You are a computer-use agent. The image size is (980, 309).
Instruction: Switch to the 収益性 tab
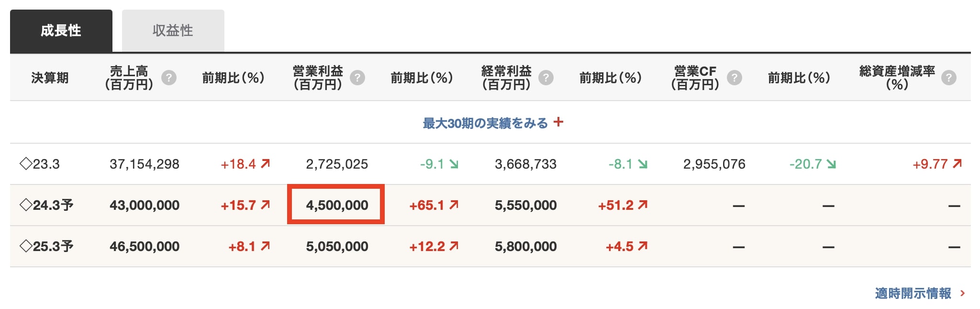coord(173,31)
